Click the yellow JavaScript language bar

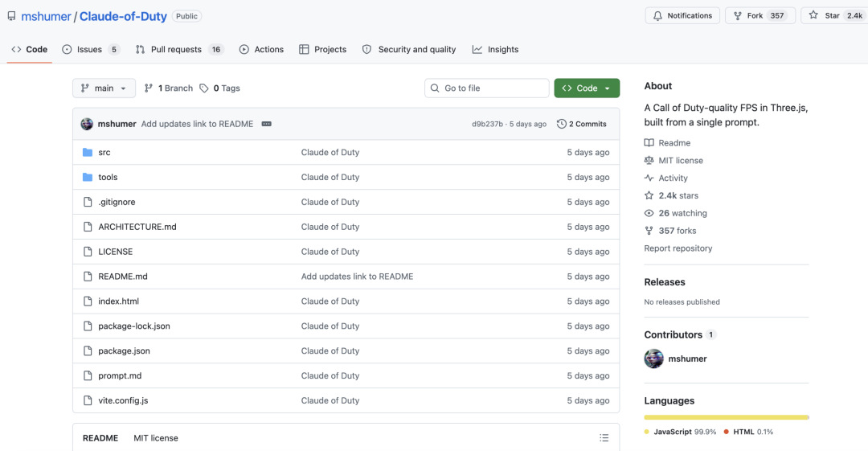pos(726,417)
